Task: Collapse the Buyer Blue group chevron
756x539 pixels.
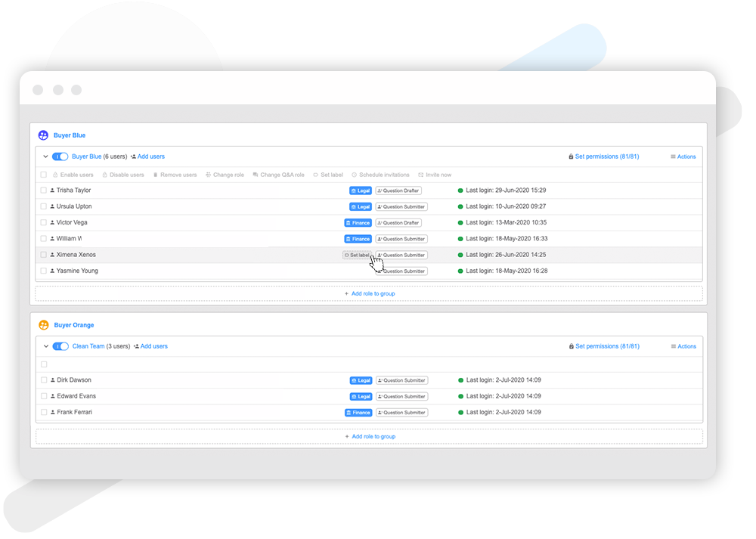Action: coord(45,156)
